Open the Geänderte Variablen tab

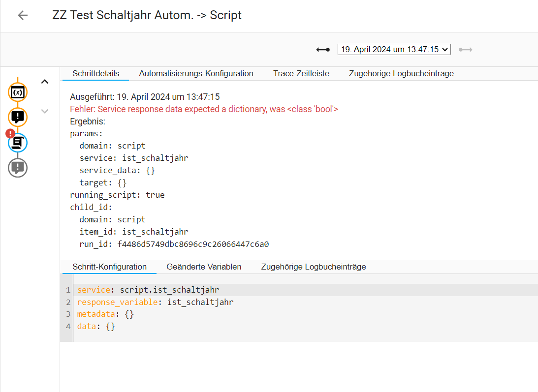pos(204,267)
